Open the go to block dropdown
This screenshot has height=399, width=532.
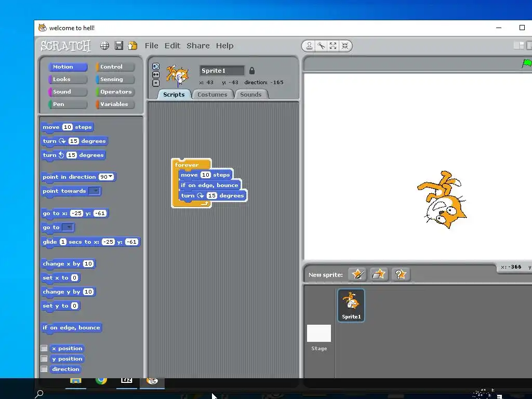pos(68,228)
